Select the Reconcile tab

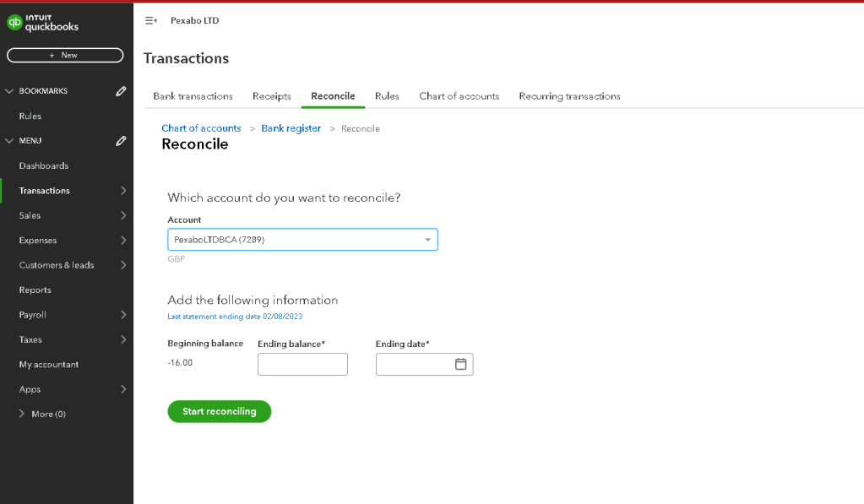[333, 96]
